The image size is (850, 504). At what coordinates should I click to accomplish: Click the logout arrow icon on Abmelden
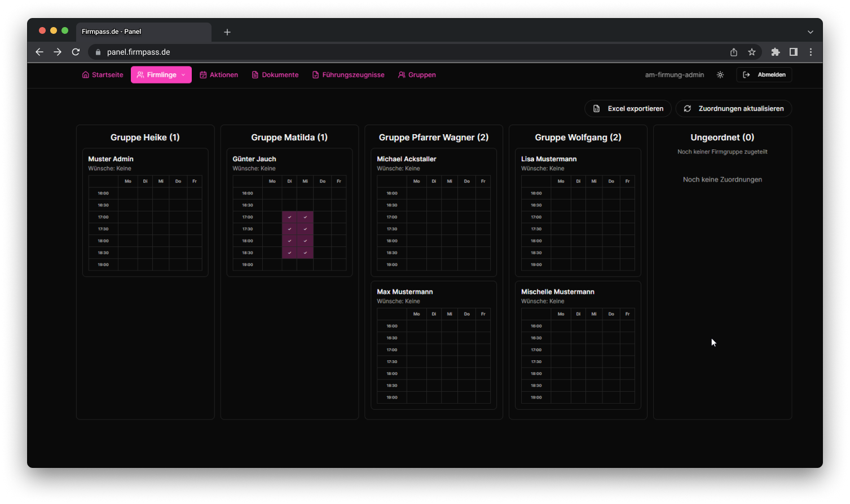747,74
